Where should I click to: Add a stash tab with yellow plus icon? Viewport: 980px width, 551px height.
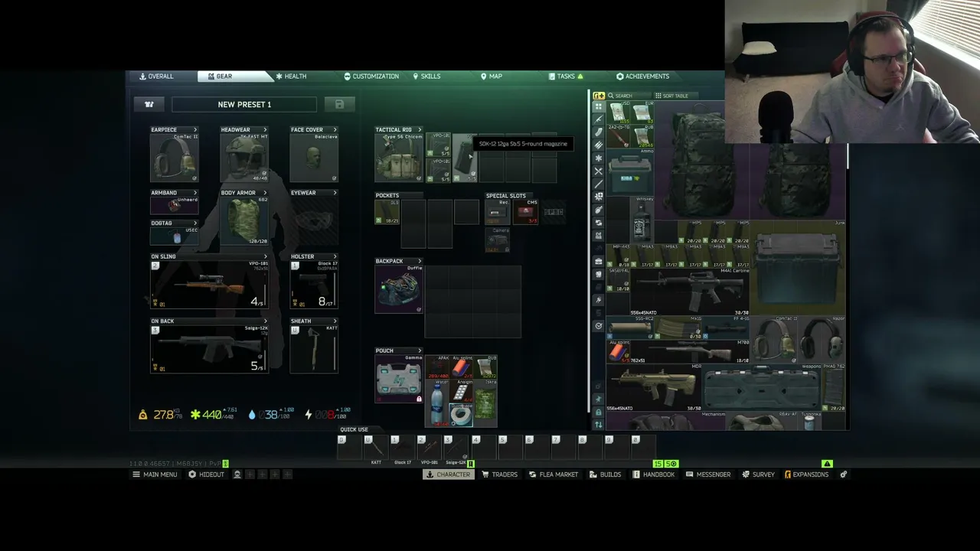pyautogui.click(x=599, y=96)
